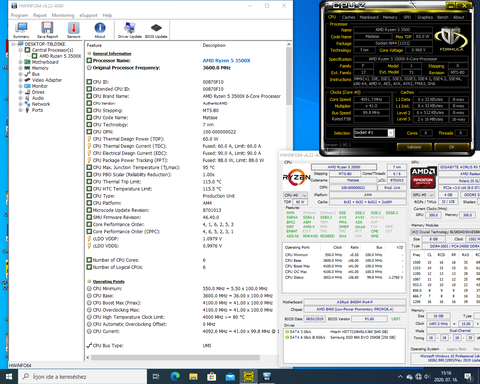Open the CPU #0 dropdown in summary
The image size is (480, 384).
click(295, 195)
